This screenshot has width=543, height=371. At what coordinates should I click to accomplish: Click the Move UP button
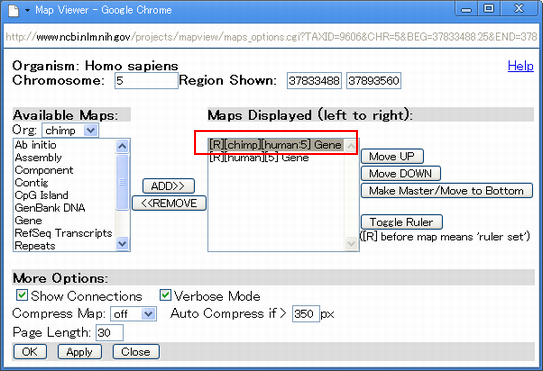coord(392,156)
